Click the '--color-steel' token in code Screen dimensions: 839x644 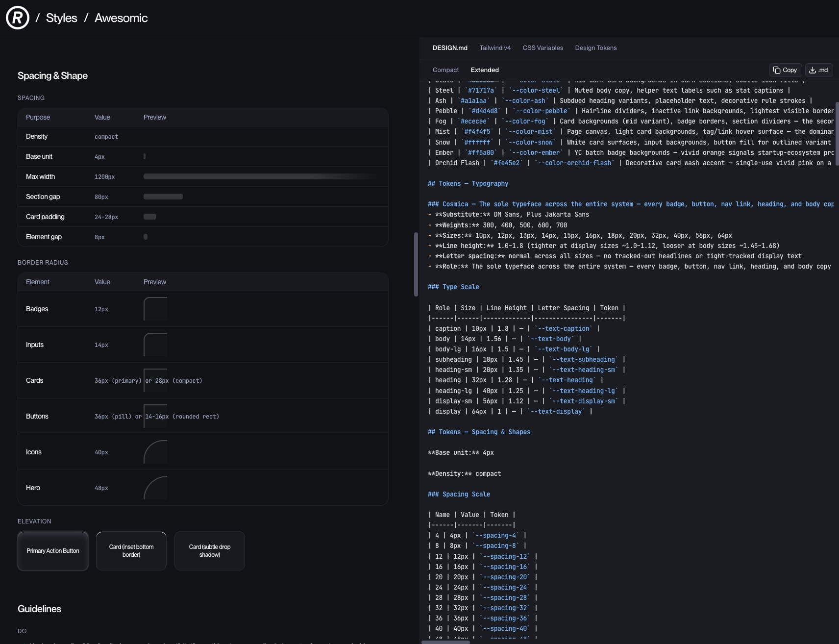point(536,91)
